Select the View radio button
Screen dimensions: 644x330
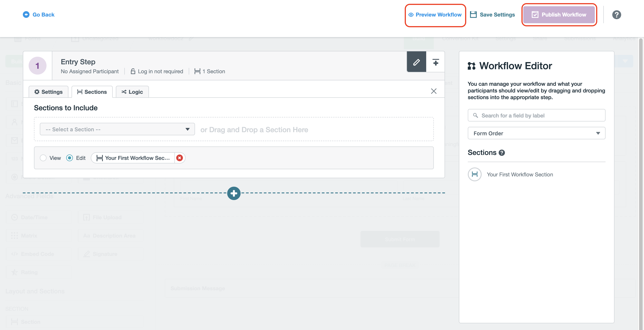point(43,158)
